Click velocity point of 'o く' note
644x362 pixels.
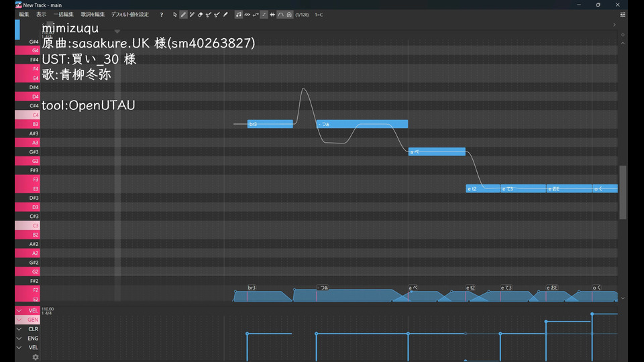click(592, 314)
